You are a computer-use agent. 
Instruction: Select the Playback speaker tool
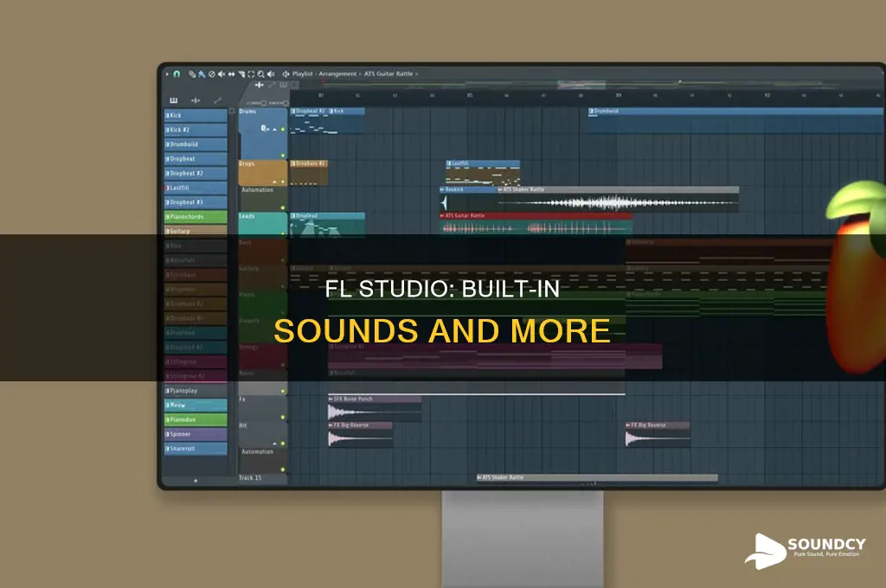(x=271, y=74)
